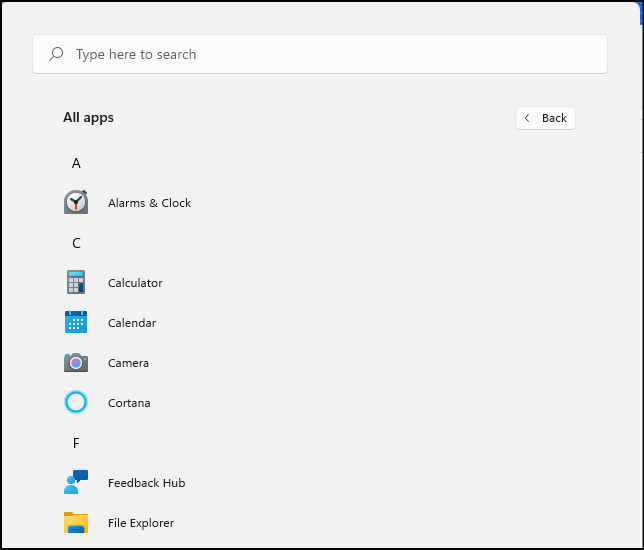Select the letter A group header

tap(76, 163)
